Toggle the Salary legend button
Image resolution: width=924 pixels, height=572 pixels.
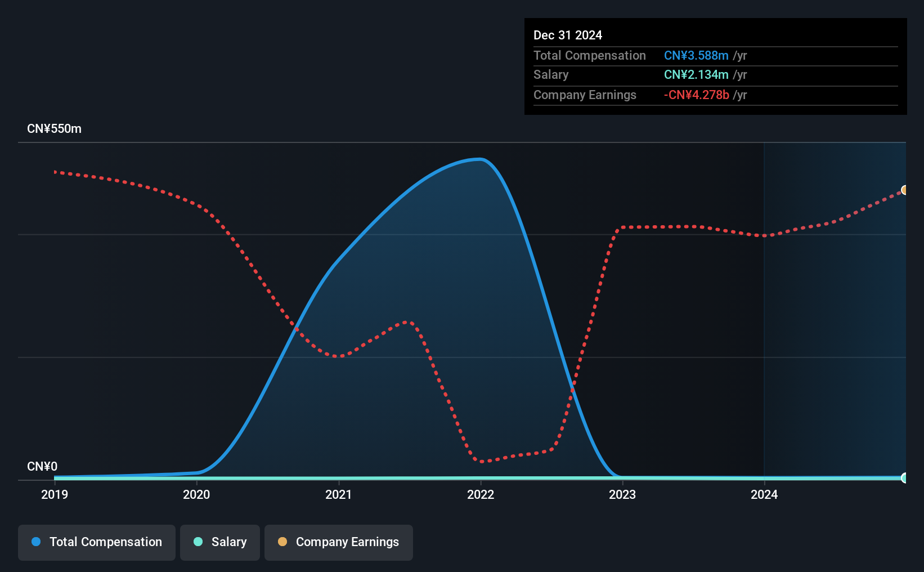coord(220,542)
